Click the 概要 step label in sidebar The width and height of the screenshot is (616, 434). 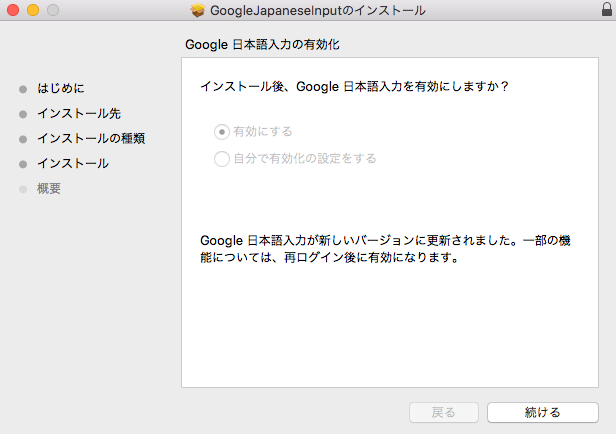point(49,189)
